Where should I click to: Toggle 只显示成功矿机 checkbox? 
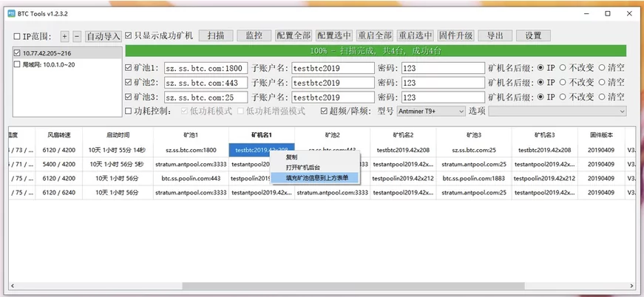click(x=128, y=35)
